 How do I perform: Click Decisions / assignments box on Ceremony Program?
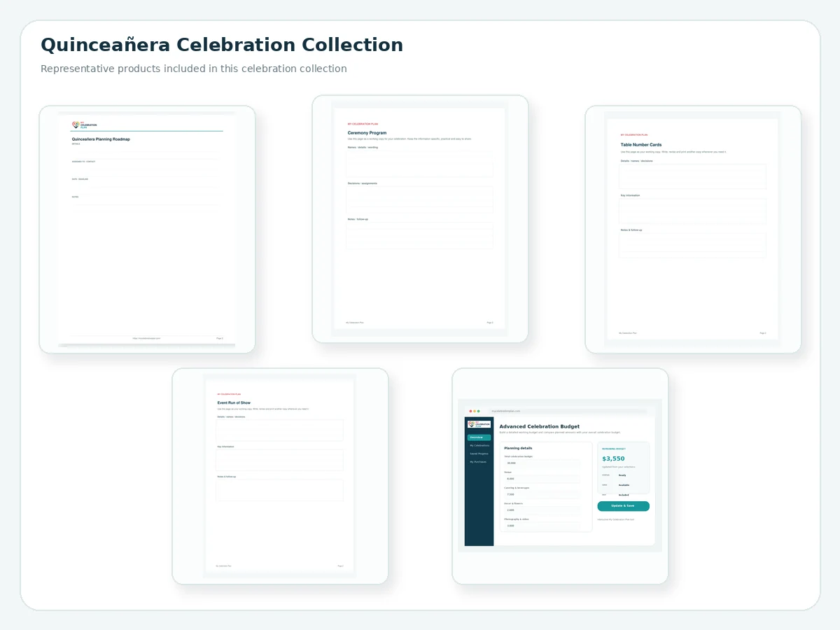pos(419,200)
